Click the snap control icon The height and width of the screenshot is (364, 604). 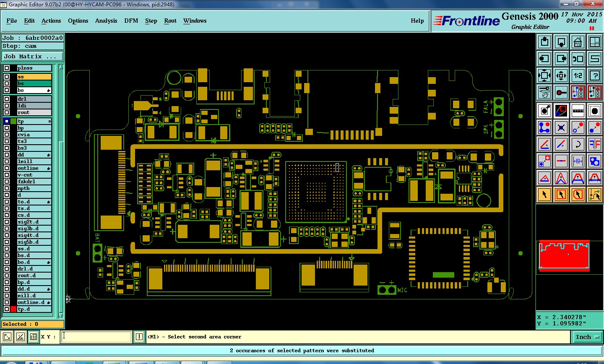point(561,92)
